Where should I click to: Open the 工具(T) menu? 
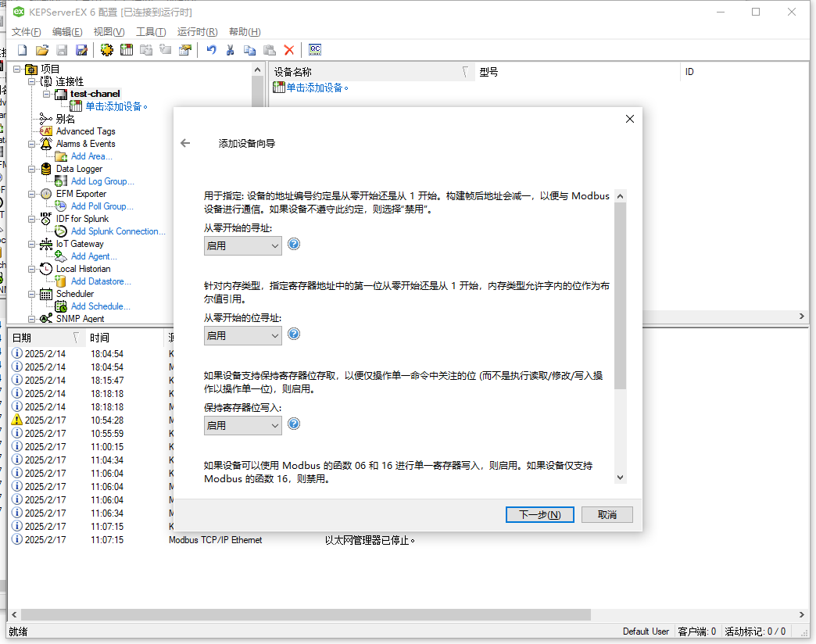pos(151,32)
